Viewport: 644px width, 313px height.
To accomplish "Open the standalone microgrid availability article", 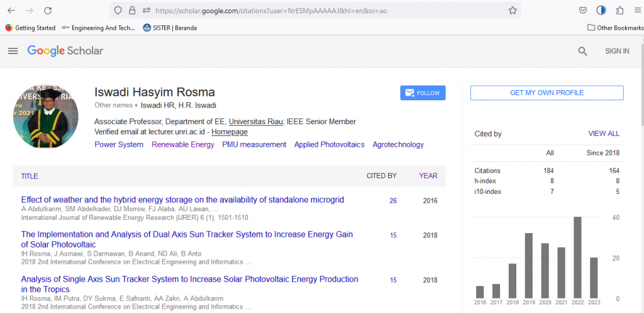I will coord(182,200).
